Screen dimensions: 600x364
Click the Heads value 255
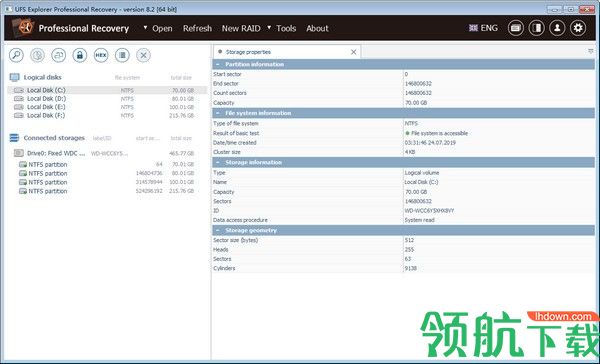(409, 250)
